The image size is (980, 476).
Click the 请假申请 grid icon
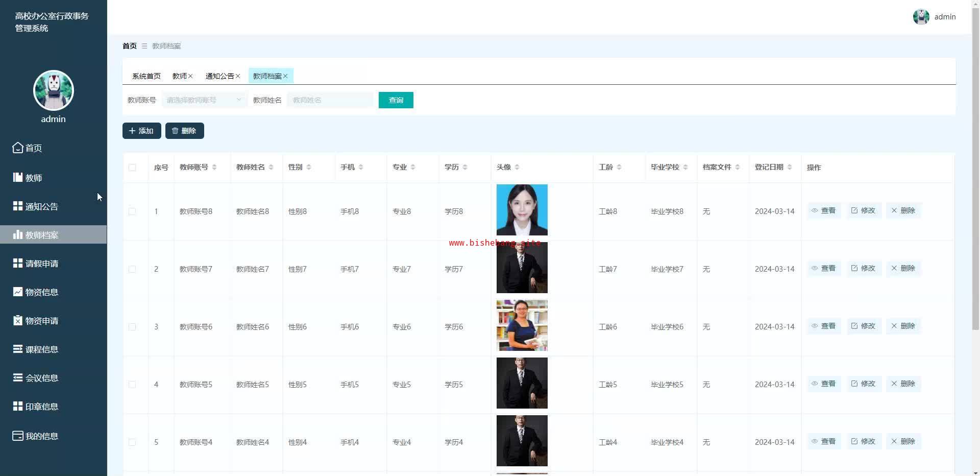pyautogui.click(x=18, y=263)
